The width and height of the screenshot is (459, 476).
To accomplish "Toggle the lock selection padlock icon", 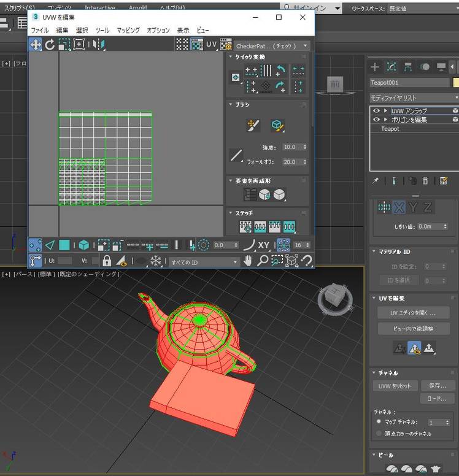I will click(x=107, y=261).
